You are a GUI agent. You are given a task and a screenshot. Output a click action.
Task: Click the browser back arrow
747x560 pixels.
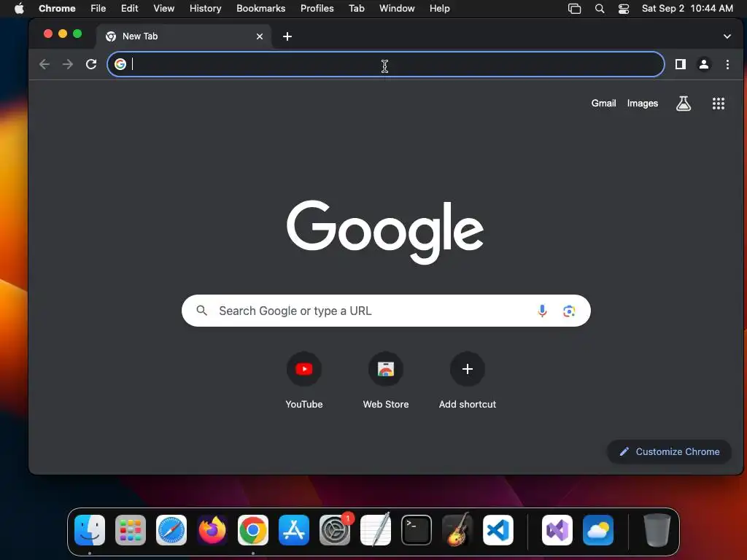(x=44, y=64)
